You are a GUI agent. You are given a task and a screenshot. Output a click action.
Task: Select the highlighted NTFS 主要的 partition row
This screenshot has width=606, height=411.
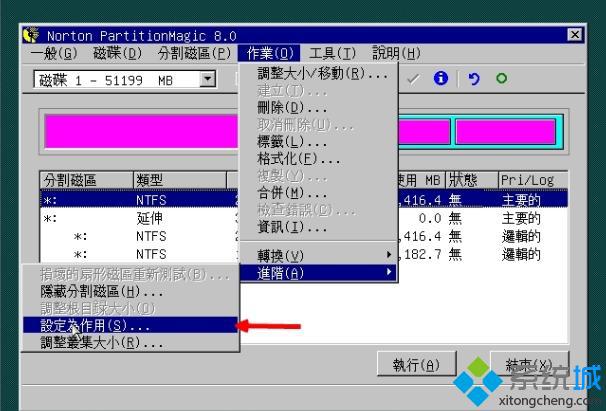[304, 200]
